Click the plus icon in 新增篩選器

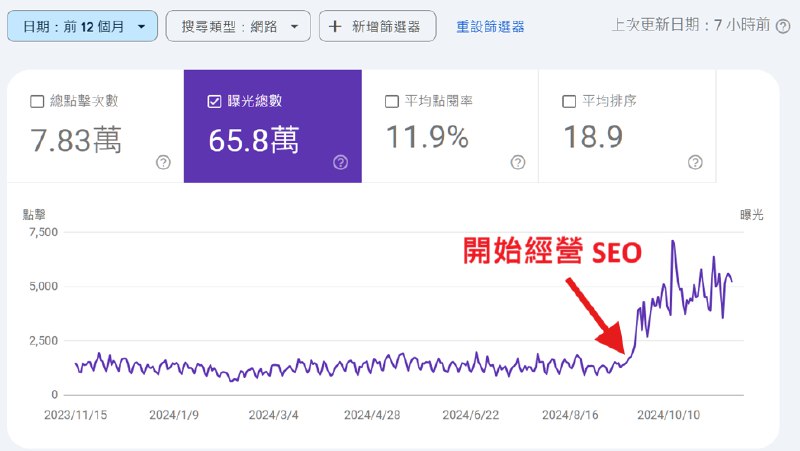335,26
